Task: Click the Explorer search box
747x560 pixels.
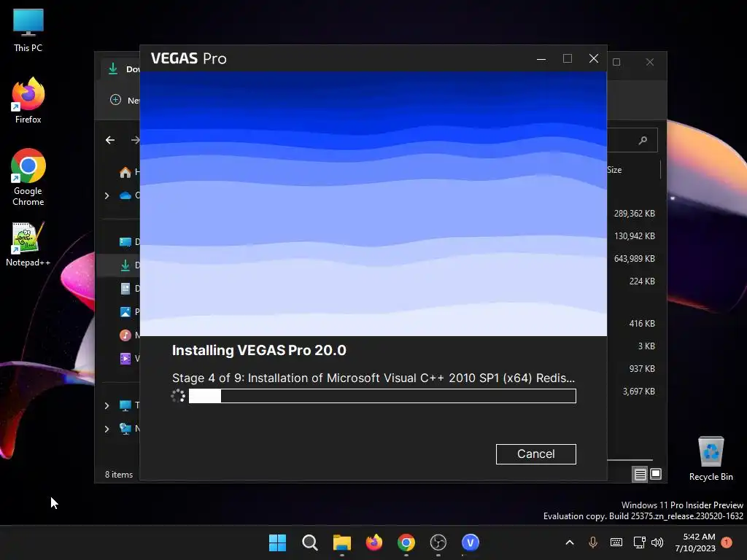Action: click(632, 140)
